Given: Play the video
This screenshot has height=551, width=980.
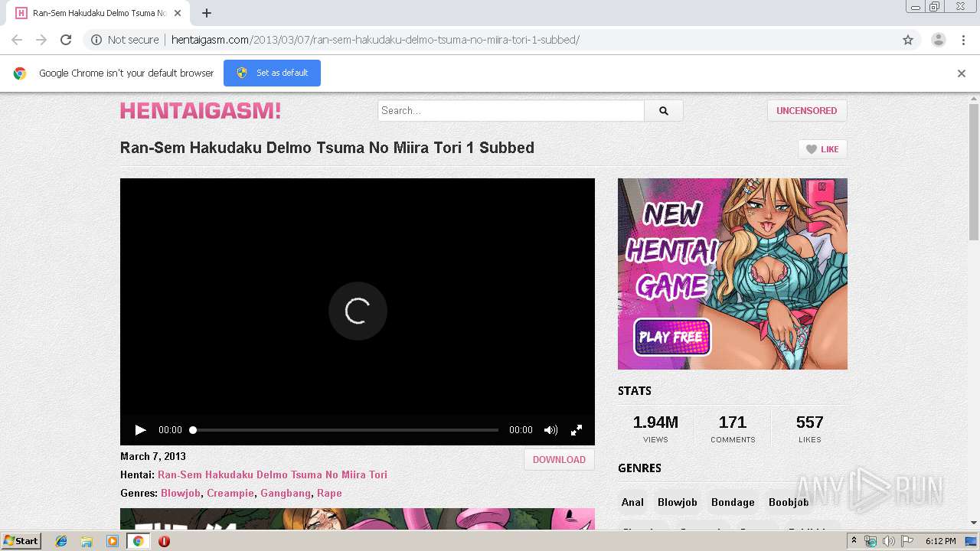Looking at the screenshot, I should tap(140, 430).
